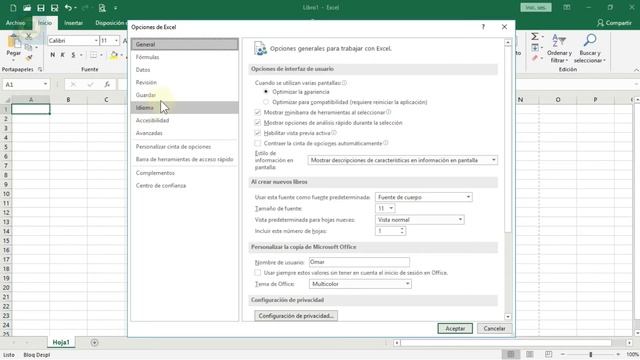The height and width of the screenshot is (360, 640).
Task: Adjust the number of sheets stepper
Action: pyautogui.click(x=402, y=231)
